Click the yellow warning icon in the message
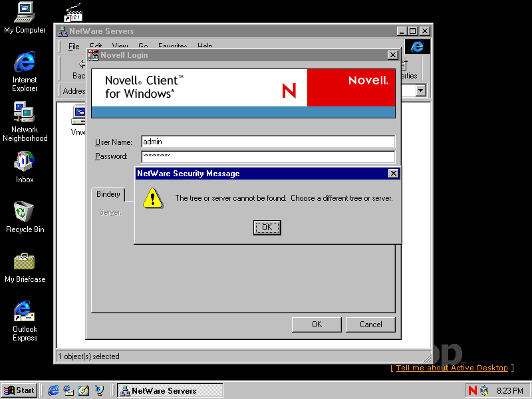Screen dimensions: 532x399 tap(153, 198)
